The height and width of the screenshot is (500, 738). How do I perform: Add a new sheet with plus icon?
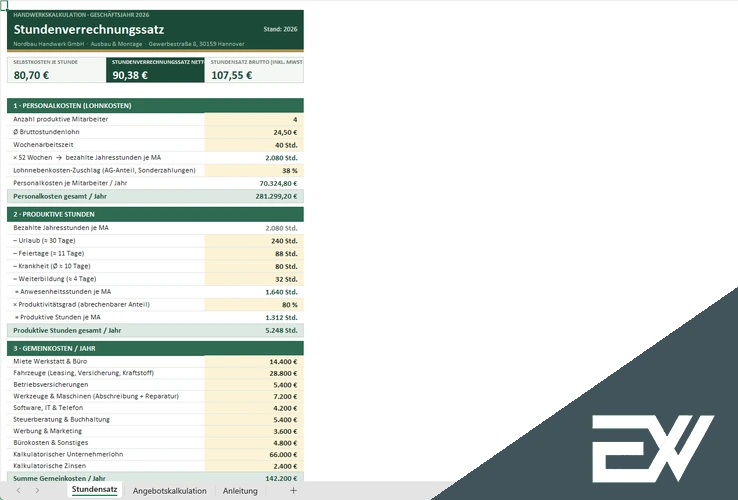point(293,491)
